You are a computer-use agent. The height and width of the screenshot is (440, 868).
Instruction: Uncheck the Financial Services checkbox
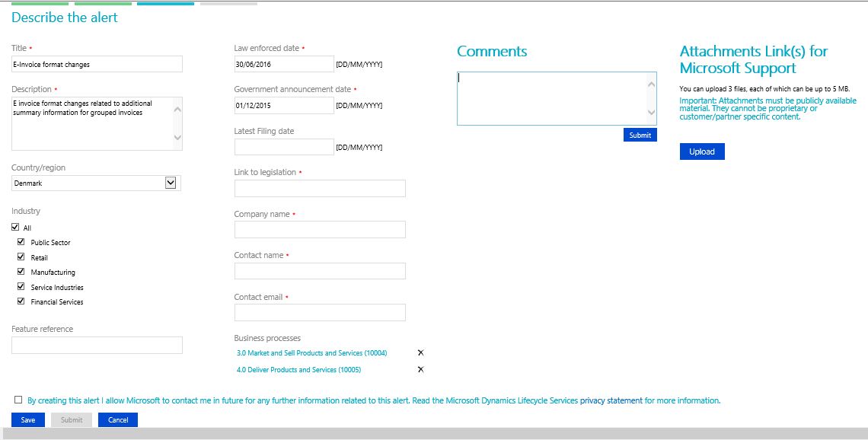[22, 301]
